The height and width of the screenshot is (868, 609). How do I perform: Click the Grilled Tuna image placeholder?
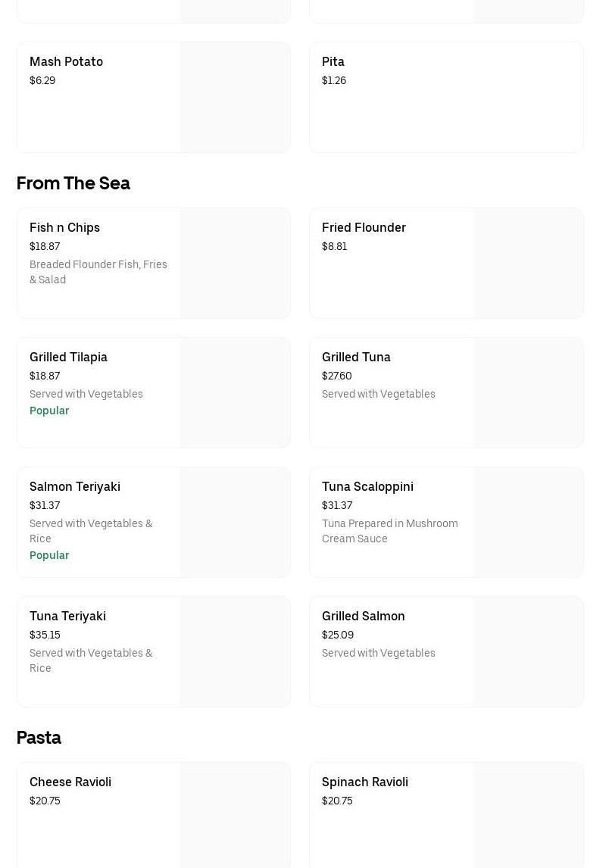coord(528,393)
